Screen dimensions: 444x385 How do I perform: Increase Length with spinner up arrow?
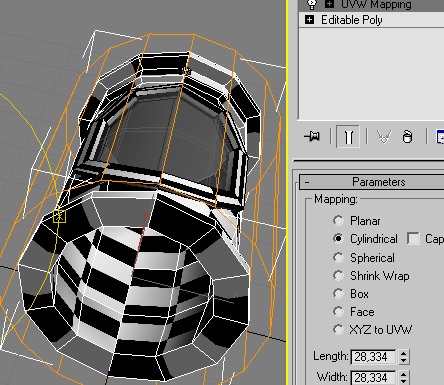(x=403, y=353)
